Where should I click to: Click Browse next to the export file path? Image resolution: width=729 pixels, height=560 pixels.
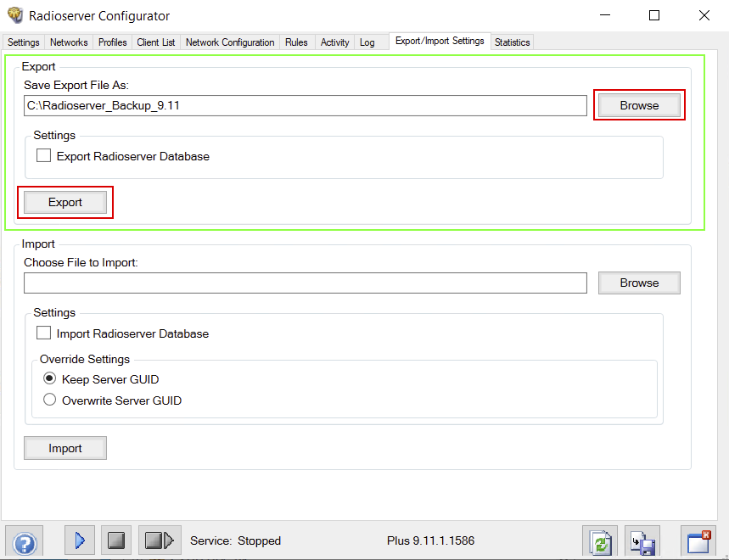(639, 105)
